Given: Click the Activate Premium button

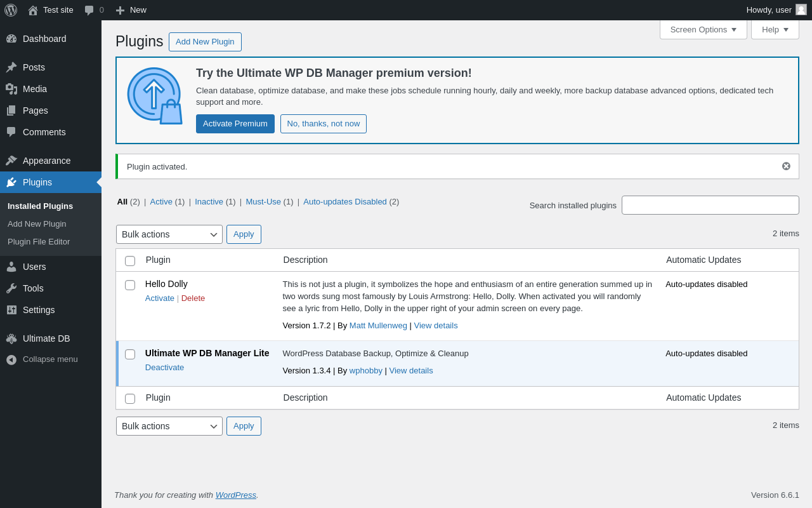Looking at the screenshot, I should [235, 124].
